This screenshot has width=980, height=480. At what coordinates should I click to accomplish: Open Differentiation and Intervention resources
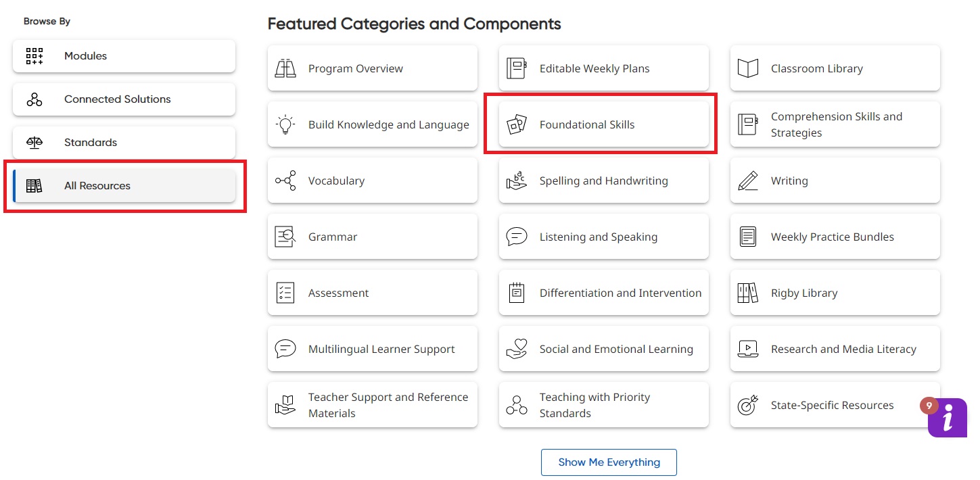point(603,293)
